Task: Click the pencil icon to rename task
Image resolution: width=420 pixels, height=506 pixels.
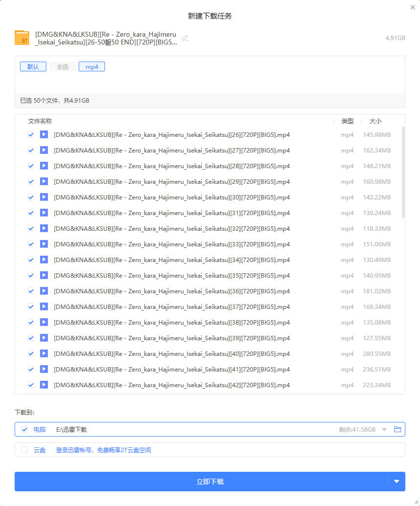Action: click(185, 38)
